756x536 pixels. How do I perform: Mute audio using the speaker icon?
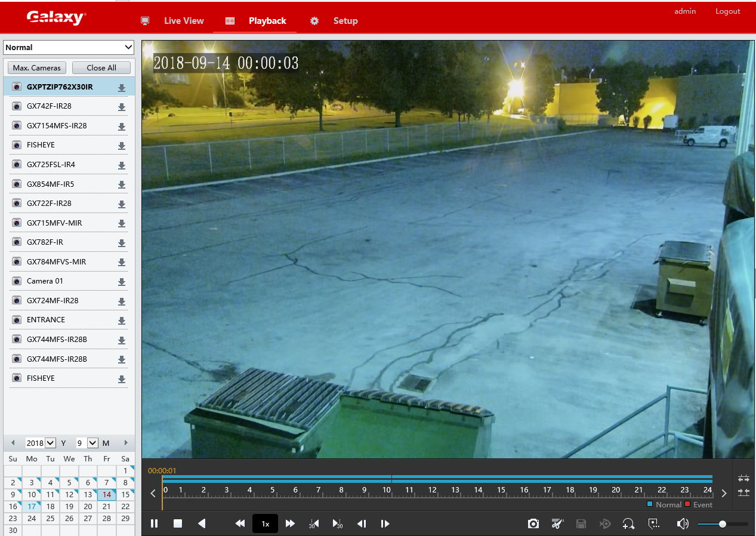coord(683,523)
